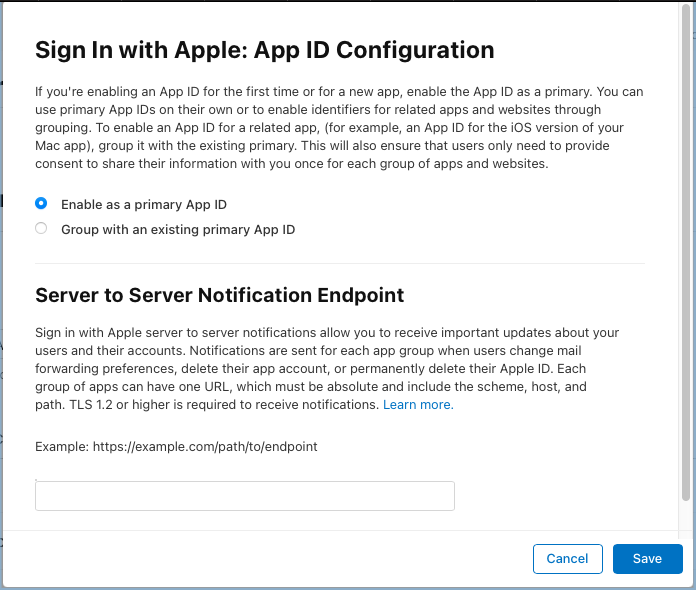Screen dimensions: 696x590
Task: Select Group with an existing primary App ID
Action: (x=41, y=228)
